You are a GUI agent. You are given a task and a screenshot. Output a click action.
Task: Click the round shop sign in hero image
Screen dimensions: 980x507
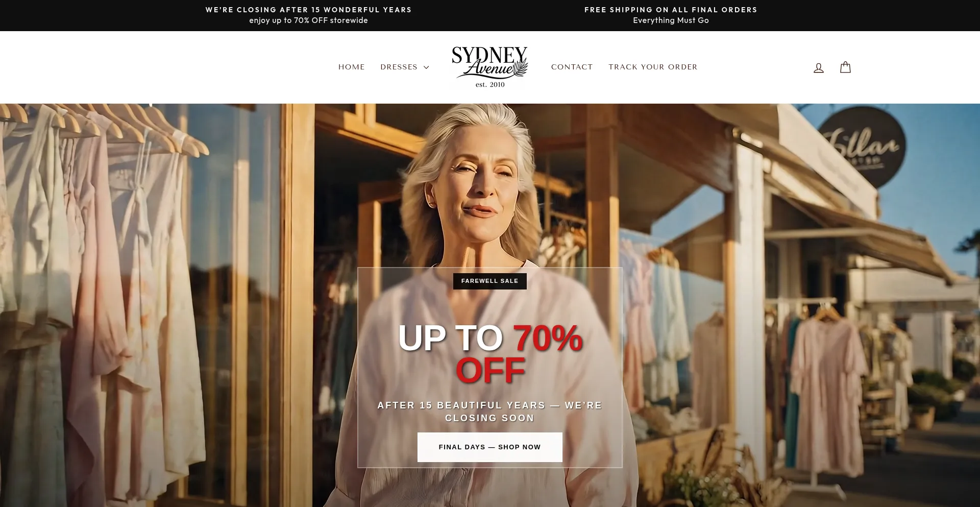click(862, 146)
